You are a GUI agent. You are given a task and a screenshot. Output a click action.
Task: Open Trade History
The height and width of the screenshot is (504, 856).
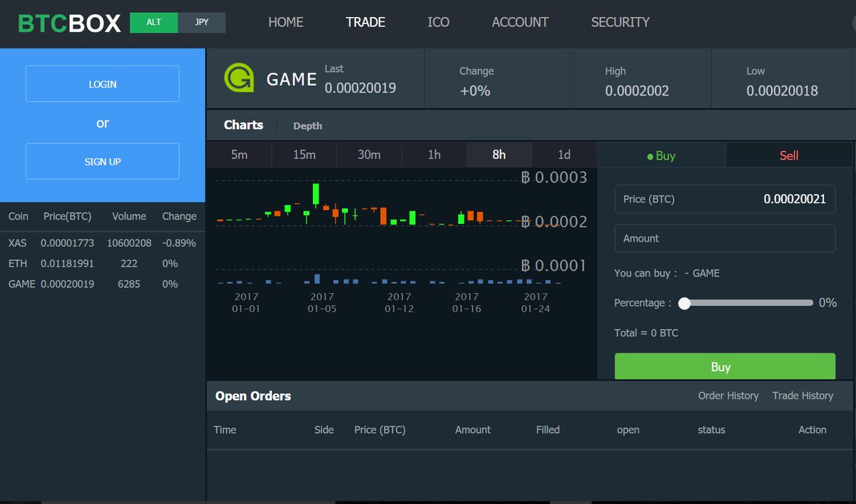coord(802,396)
